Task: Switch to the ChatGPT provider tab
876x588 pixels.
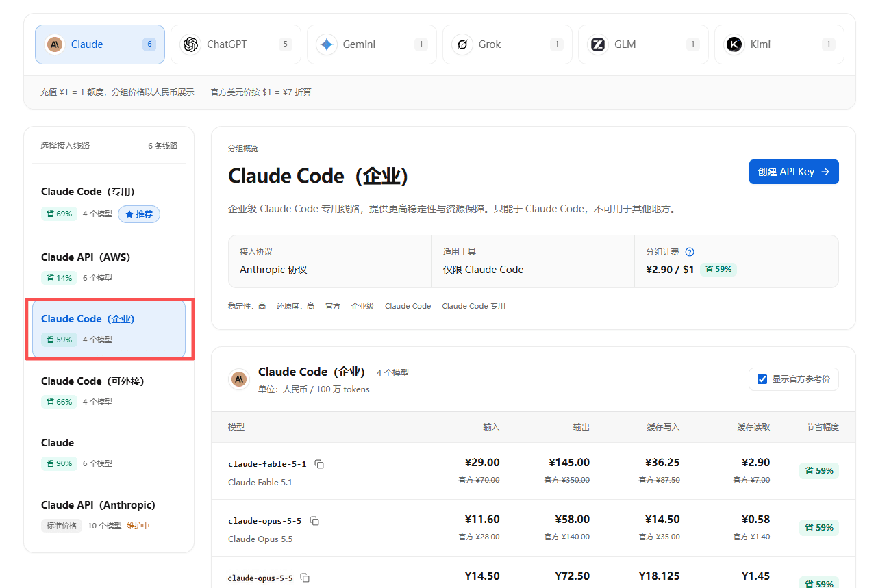Action: click(236, 44)
